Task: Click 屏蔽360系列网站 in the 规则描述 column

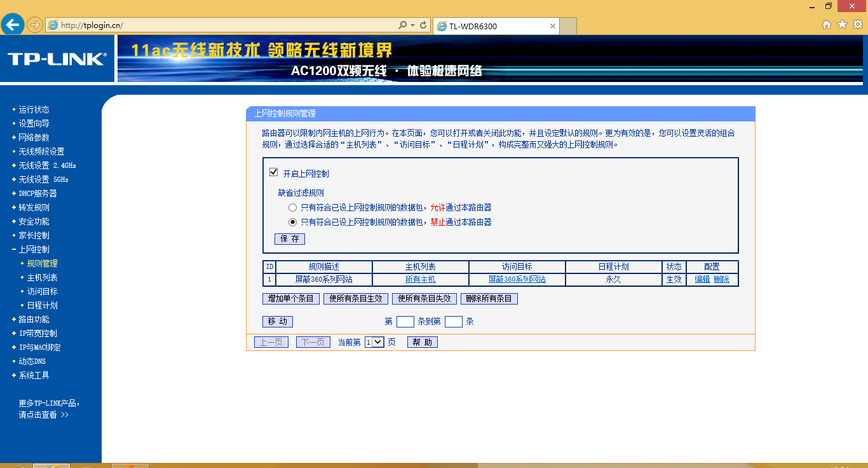Action: 324,280
